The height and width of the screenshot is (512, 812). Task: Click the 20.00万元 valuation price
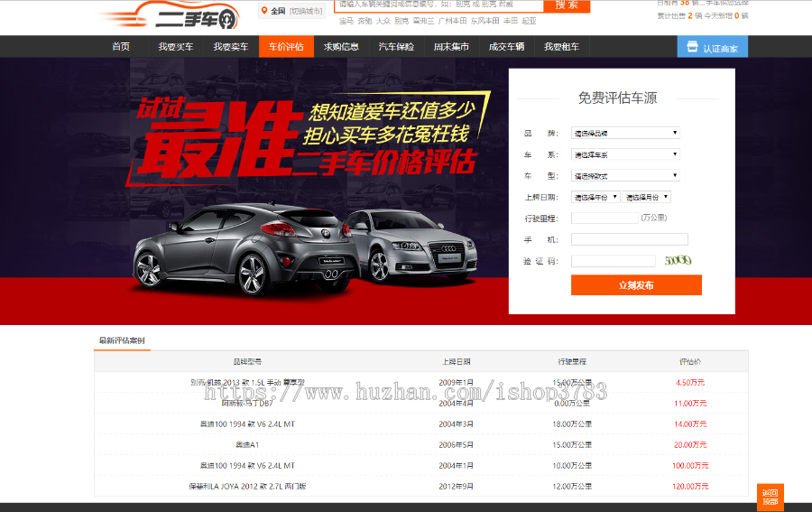[x=690, y=444]
